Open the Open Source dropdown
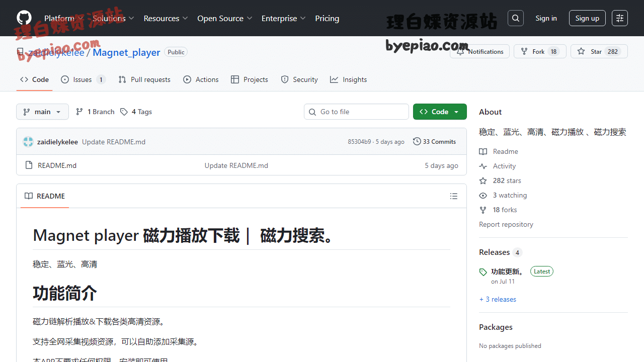This screenshot has width=644, height=362. (x=224, y=18)
